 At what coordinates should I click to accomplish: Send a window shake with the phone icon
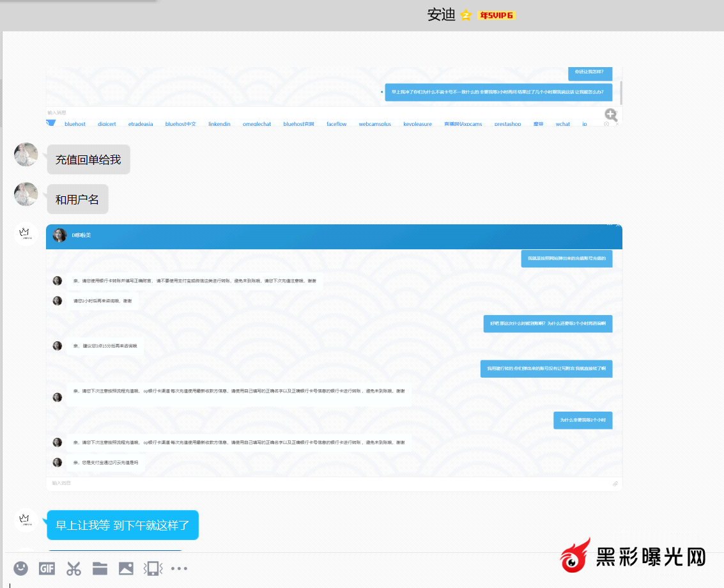(x=153, y=568)
